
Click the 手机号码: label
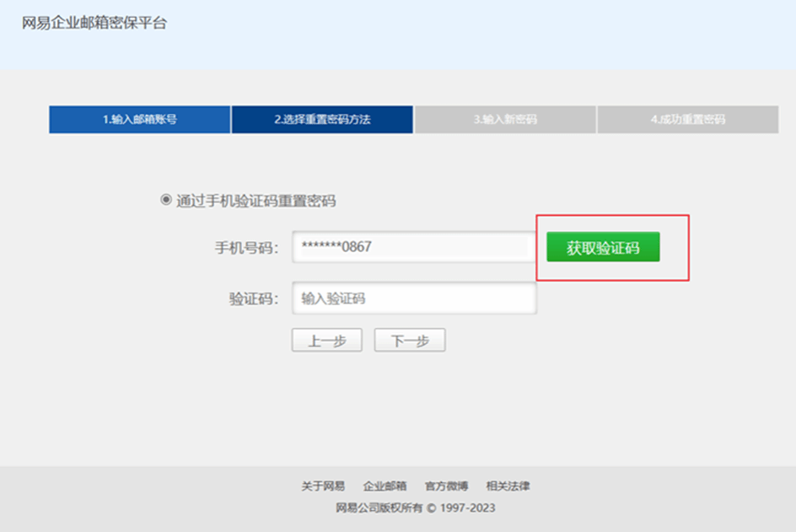tap(246, 248)
